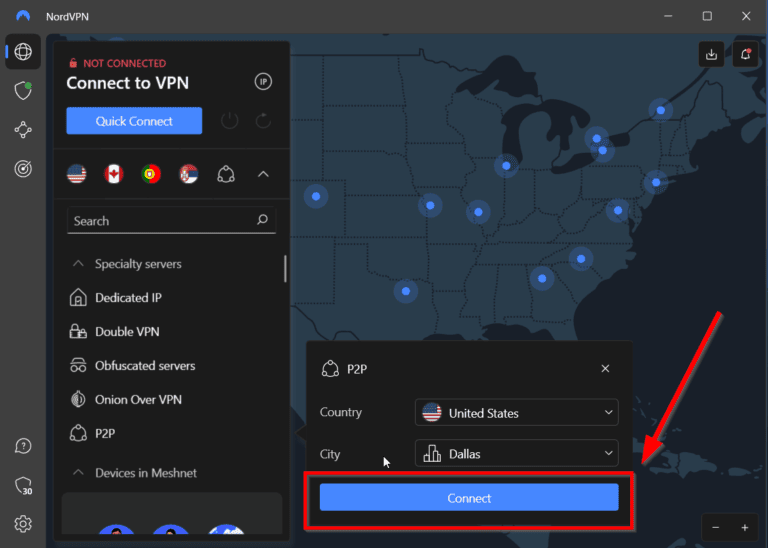The height and width of the screenshot is (548, 768).
Task: Click the 30-day shield icon
Action: (23, 486)
